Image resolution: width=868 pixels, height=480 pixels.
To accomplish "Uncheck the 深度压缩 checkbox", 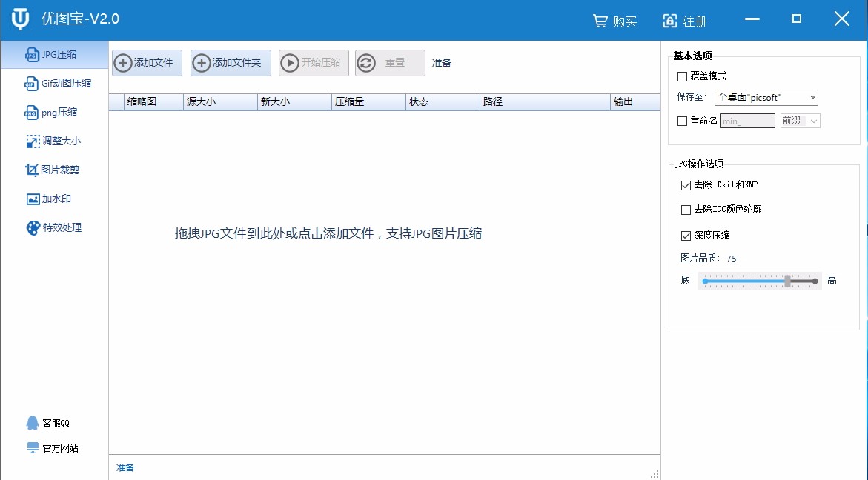I will (686, 236).
